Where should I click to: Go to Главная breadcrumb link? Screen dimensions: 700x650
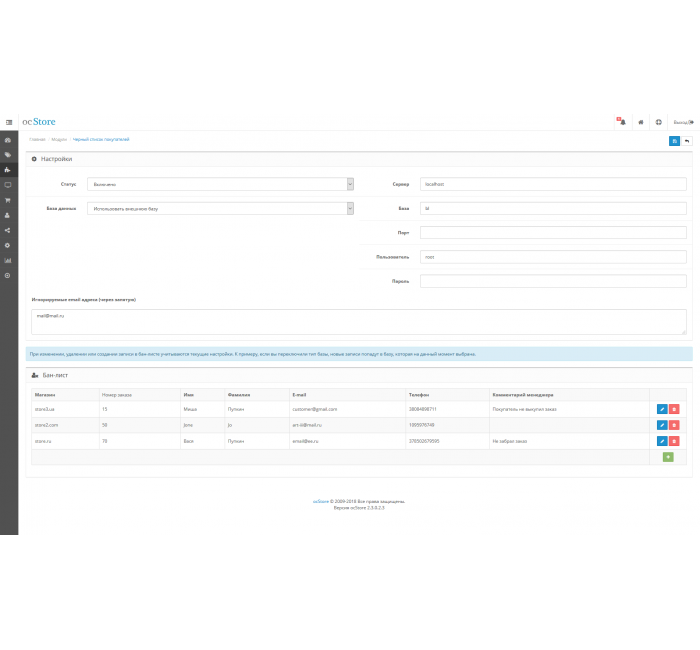pos(38,139)
